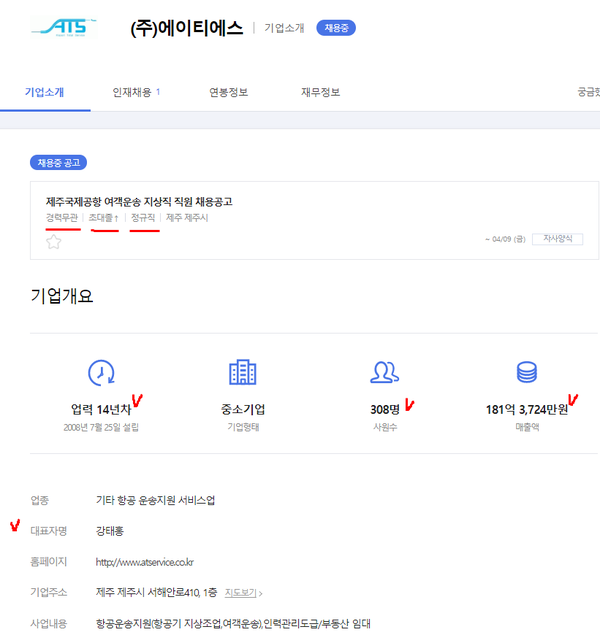Switch to the 인재채용 tab
600x643 pixels.
click(136, 92)
